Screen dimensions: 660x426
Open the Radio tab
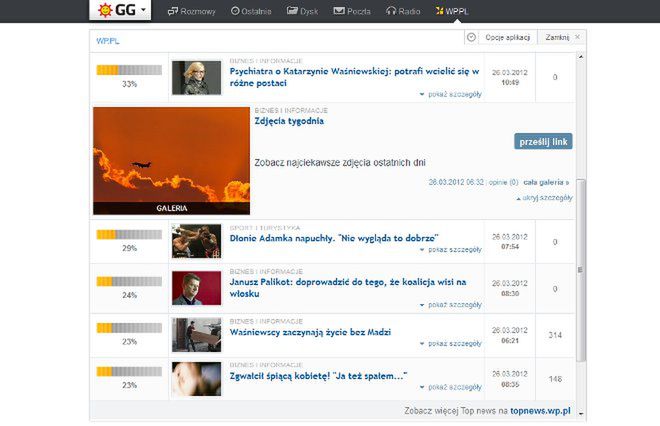403,11
